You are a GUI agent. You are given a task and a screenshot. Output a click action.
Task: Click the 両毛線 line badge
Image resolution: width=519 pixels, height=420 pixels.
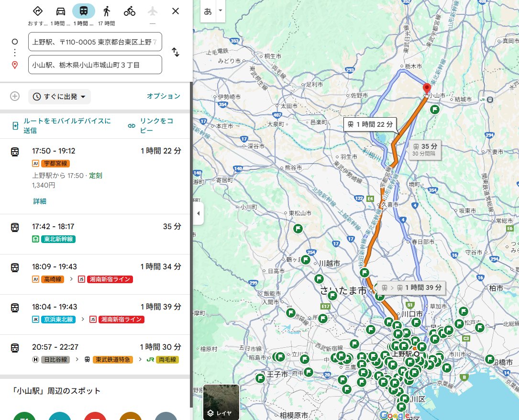[x=167, y=359]
